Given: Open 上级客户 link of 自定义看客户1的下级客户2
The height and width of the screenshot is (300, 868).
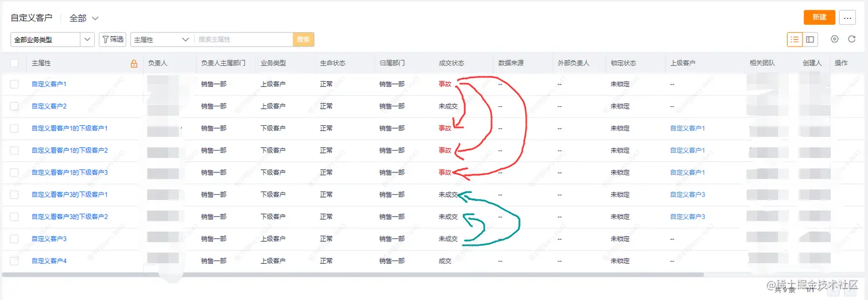Looking at the screenshot, I should click(687, 151).
